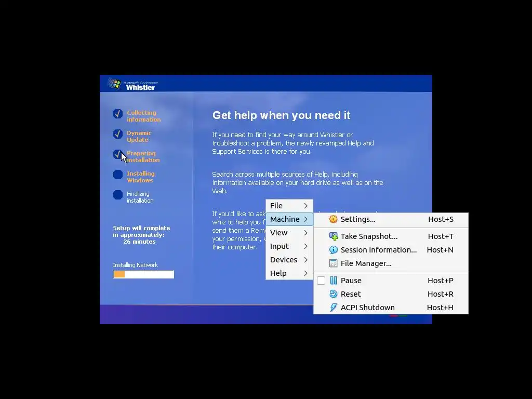Choose Take Snapshot... entry
This screenshot has height=399, width=532.
tap(391, 236)
